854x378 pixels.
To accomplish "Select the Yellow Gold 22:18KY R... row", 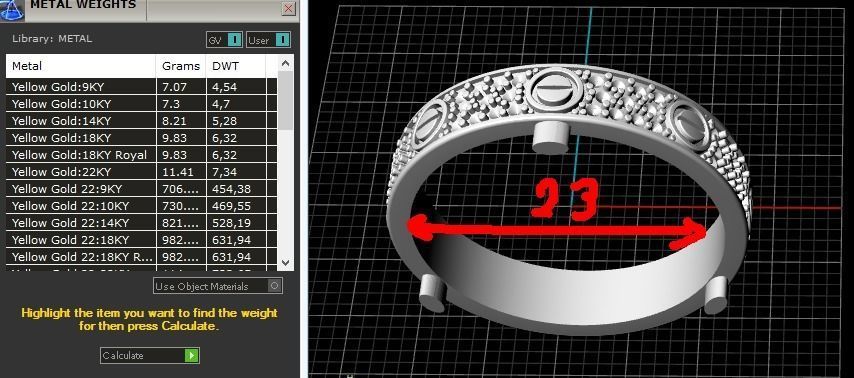I will [x=141, y=257].
